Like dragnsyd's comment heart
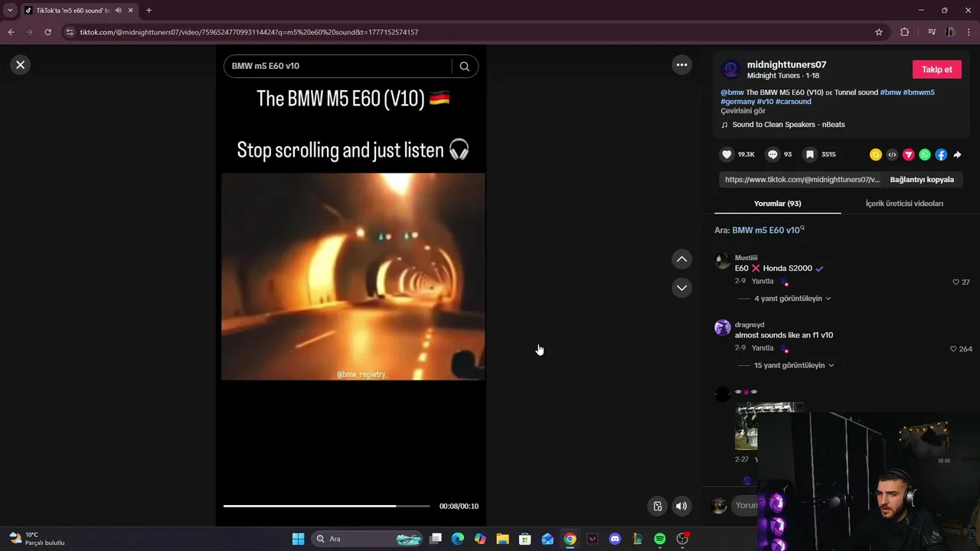Screen dimensions: 980x551 point(953,349)
